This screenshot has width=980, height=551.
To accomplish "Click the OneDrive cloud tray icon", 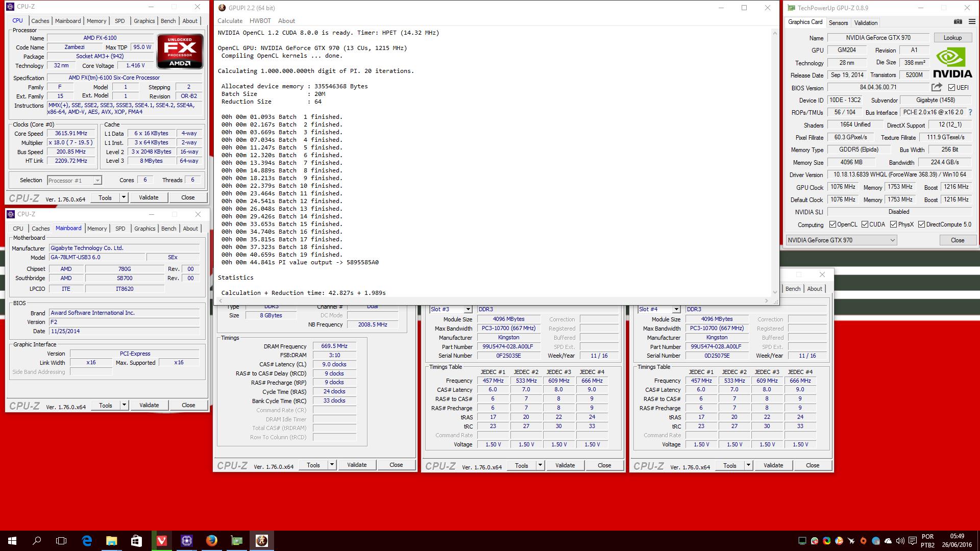I will click(888, 541).
